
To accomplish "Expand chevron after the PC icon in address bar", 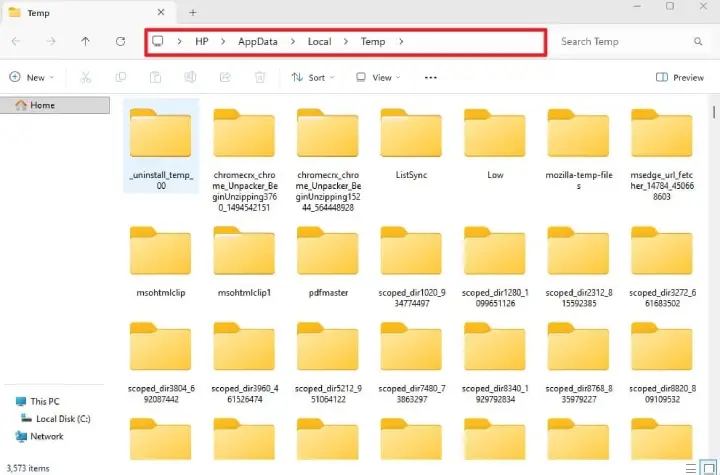I will (180, 41).
